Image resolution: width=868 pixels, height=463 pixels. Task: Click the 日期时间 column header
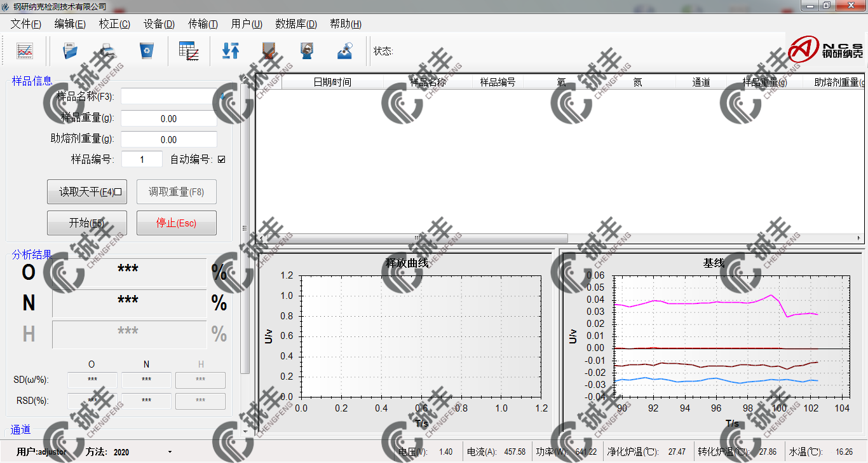pos(332,82)
